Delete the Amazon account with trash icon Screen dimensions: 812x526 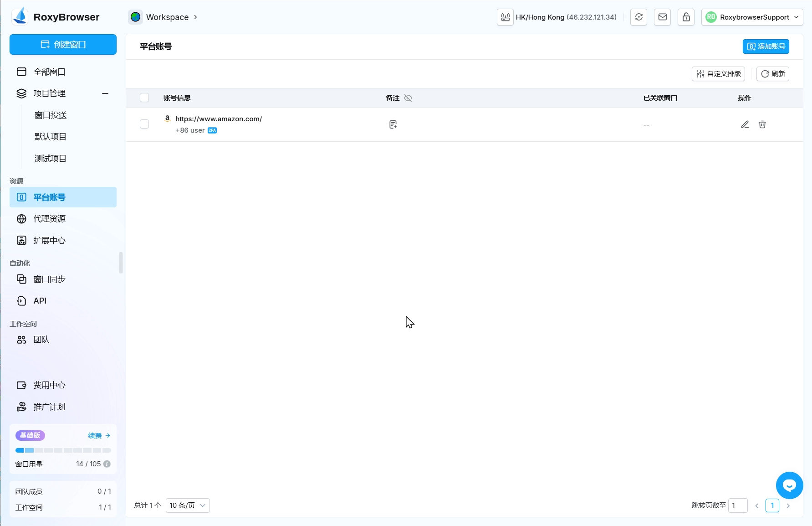pos(762,124)
